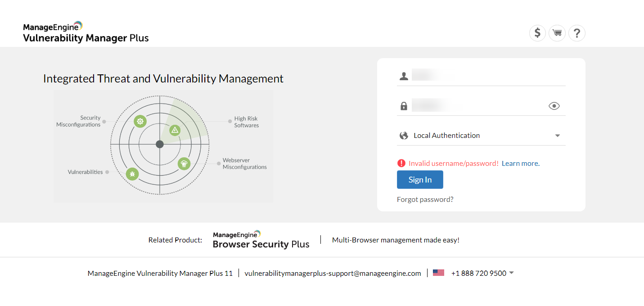The height and width of the screenshot is (306, 644).
Task: Click the support email address link
Action: pyautogui.click(x=333, y=273)
